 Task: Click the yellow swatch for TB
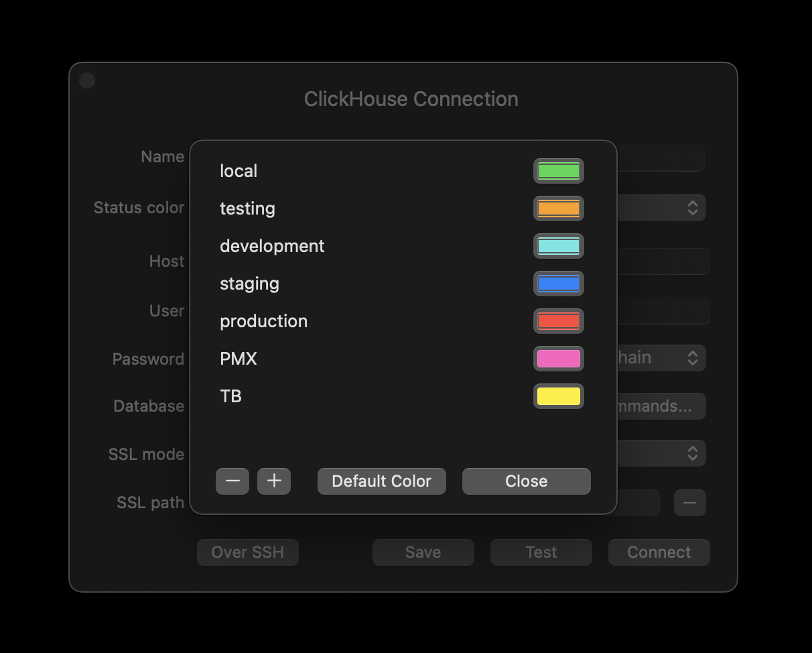point(559,396)
